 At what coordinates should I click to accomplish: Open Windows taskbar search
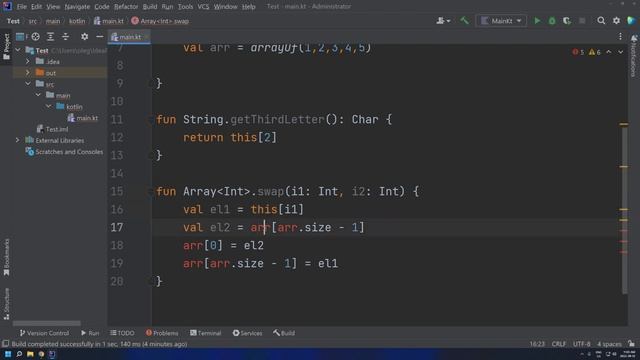[19, 354]
